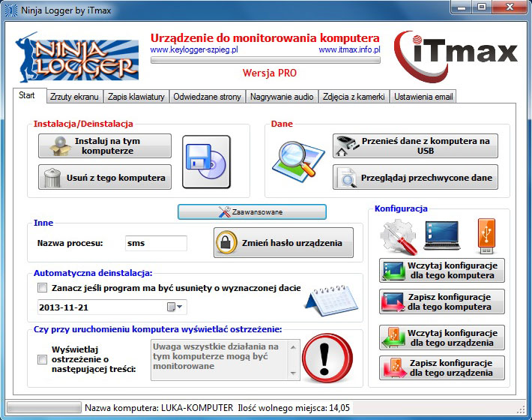Screen dimensions: 532x420
Task: Enable scheduled program removal checkbox
Action: [x=42, y=288]
